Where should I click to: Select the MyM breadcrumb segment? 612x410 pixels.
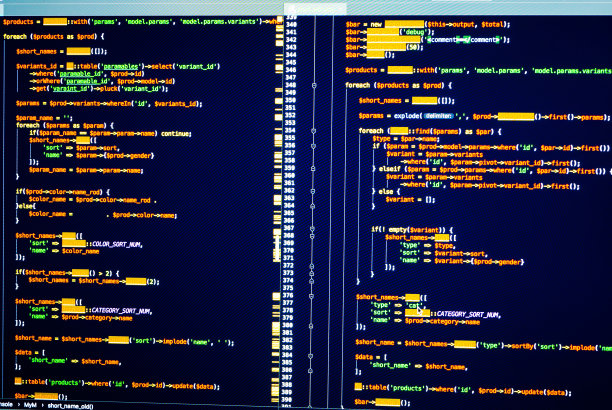28,405
